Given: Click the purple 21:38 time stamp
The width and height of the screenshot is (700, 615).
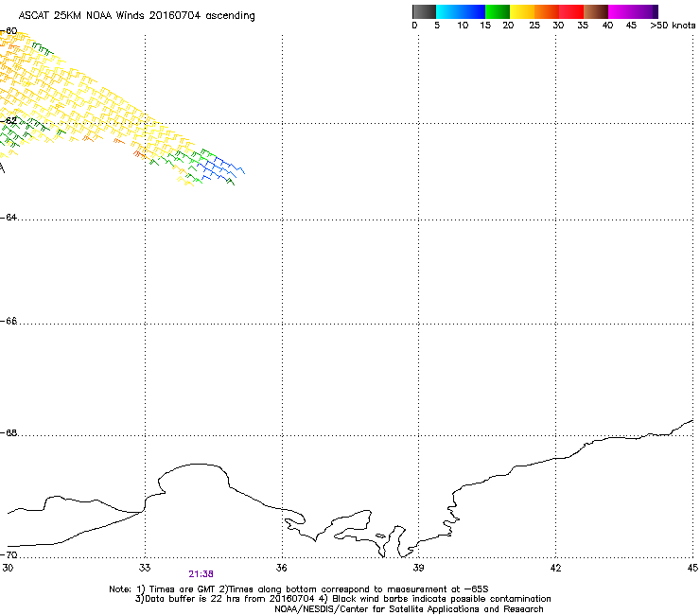Looking at the screenshot, I should point(201,574).
